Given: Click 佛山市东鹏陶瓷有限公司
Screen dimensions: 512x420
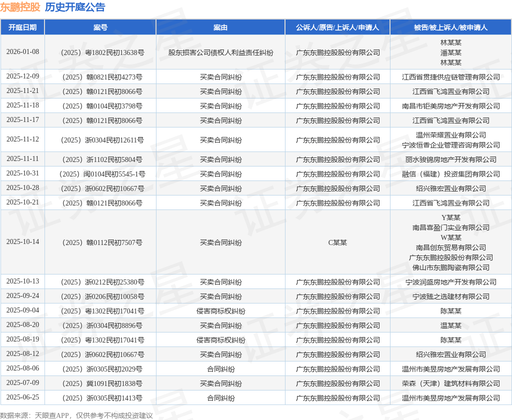Looking at the screenshot, I should click(x=451, y=267).
